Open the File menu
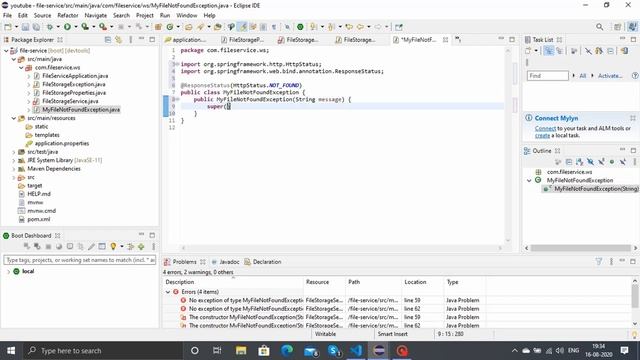Image resolution: width=640 pixels, height=360 pixels. coord(7,15)
